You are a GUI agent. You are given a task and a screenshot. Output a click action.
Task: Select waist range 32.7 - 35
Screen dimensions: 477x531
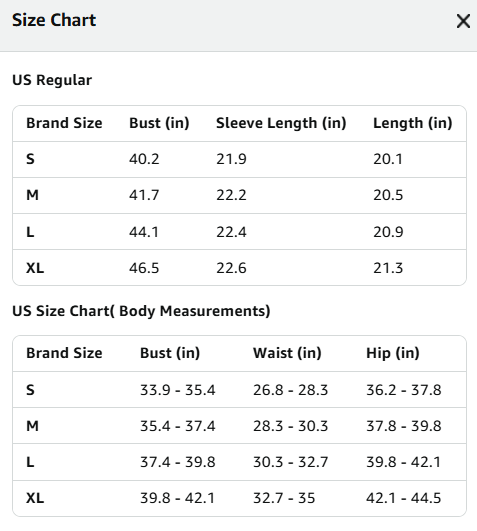[284, 498]
